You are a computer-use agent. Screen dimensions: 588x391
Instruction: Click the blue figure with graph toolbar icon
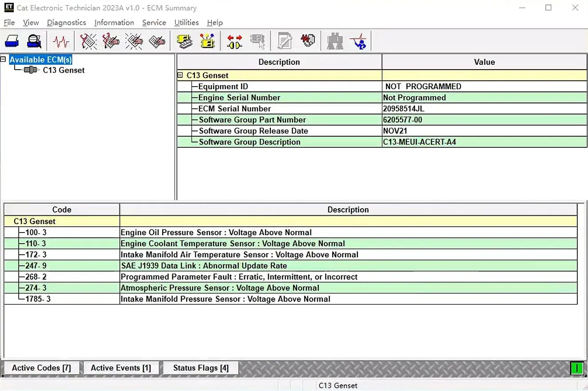click(x=358, y=41)
